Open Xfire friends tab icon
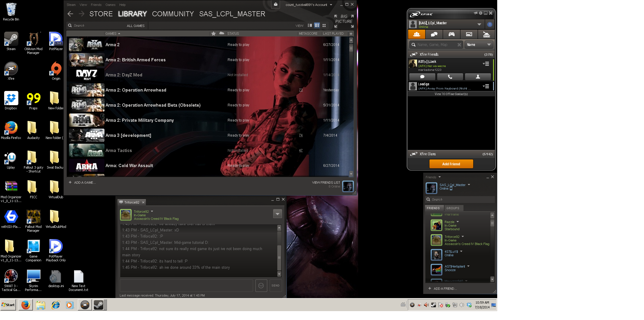644x320 pixels. [x=416, y=34]
